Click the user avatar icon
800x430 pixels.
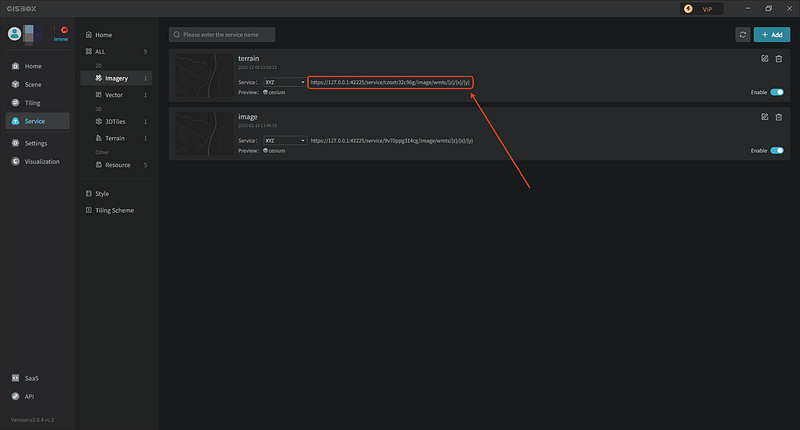tap(14, 34)
